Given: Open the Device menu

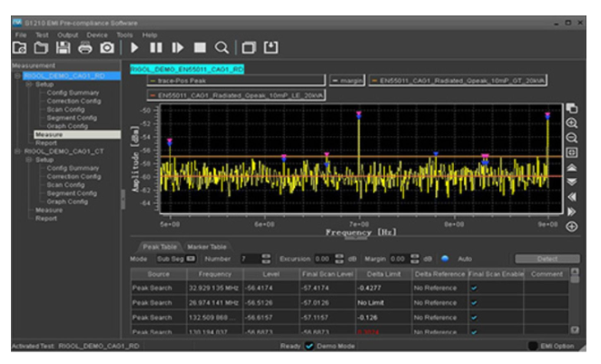Looking at the screenshot, I should point(96,34).
